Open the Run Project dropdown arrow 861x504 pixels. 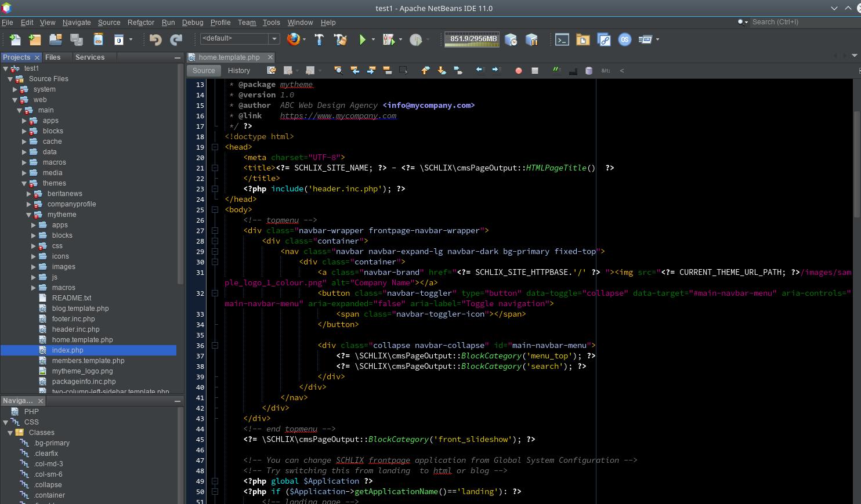[373, 39]
